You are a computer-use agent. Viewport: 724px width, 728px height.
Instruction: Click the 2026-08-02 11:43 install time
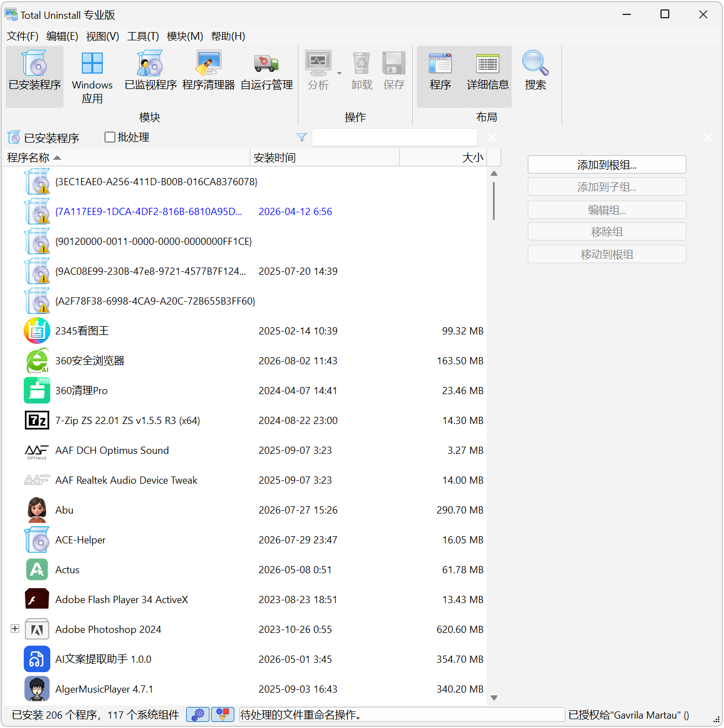(298, 360)
